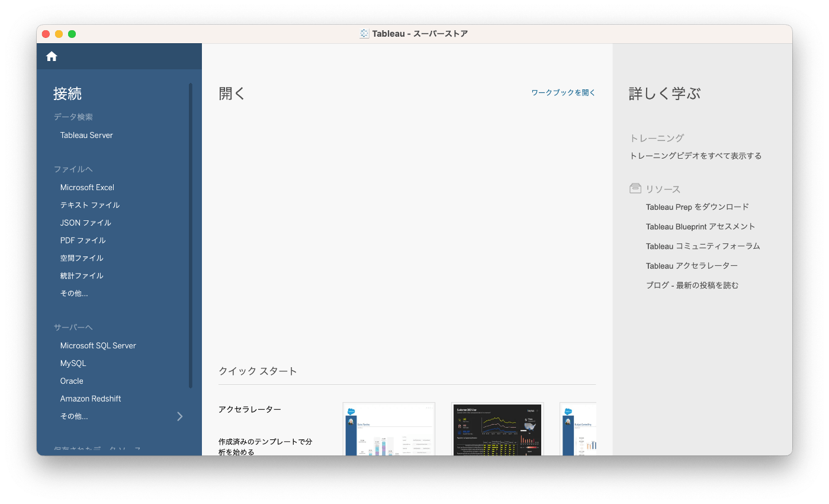The height and width of the screenshot is (504, 829).
Task: Click the sidebar vertical scrollbar
Action: click(191, 236)
